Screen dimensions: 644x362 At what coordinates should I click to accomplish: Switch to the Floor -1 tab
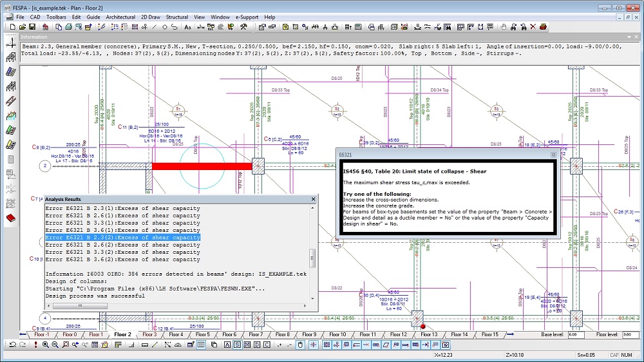[42, 334]
